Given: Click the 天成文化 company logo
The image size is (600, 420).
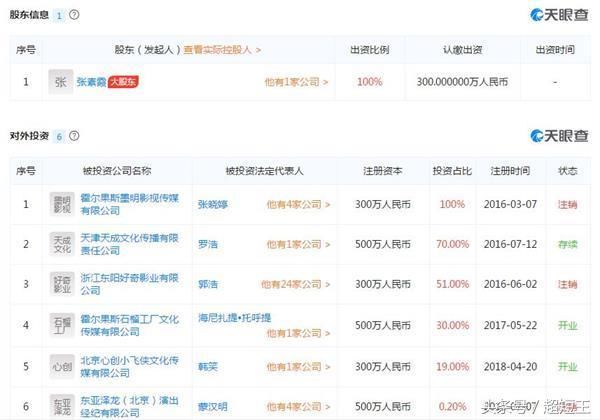Looking at the screenshot, I should tap(62, 244).
